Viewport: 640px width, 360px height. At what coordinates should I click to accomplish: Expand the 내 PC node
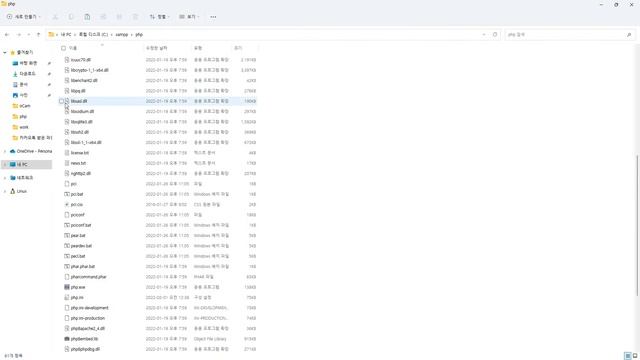pos(5,164)
